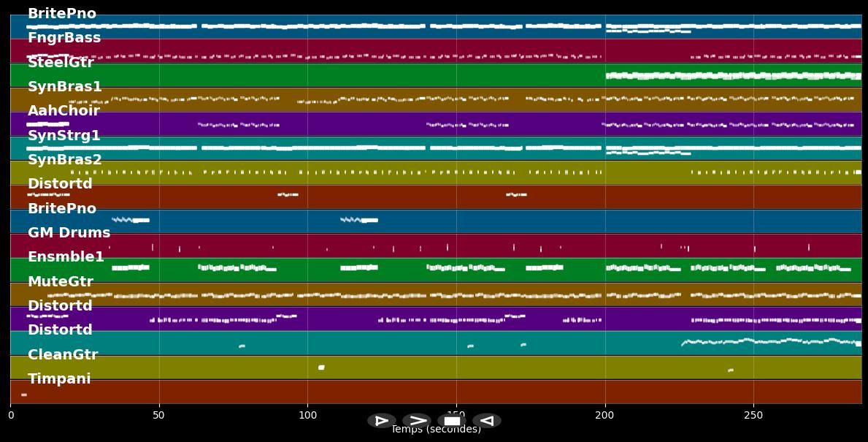Select the Ensmble1 track label
868x442 pixels.
(66, 257)
